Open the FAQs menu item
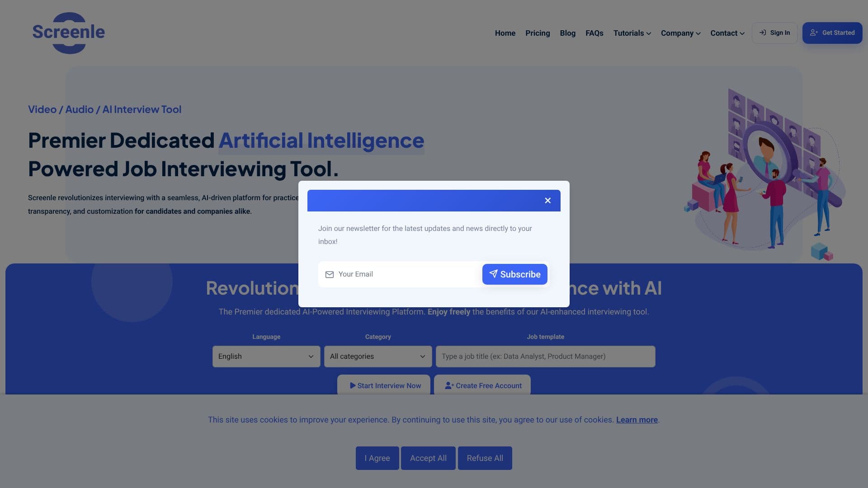This screenshot has height=488, width=868. 594,33
